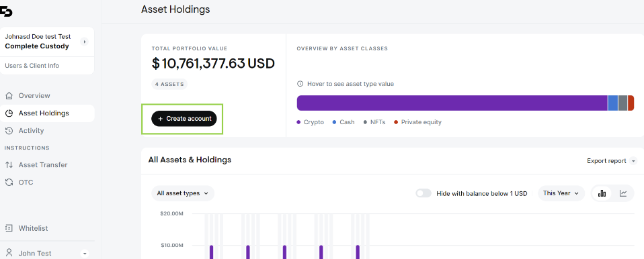Expand the Export report menu

pyautogui.click(x=612, y=161)
